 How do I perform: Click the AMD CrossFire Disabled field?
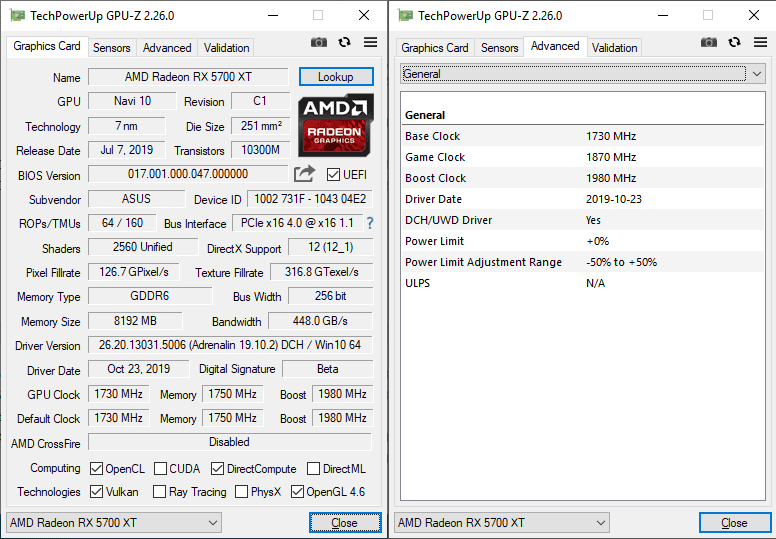pyautogui.click(x=230, y=442)
